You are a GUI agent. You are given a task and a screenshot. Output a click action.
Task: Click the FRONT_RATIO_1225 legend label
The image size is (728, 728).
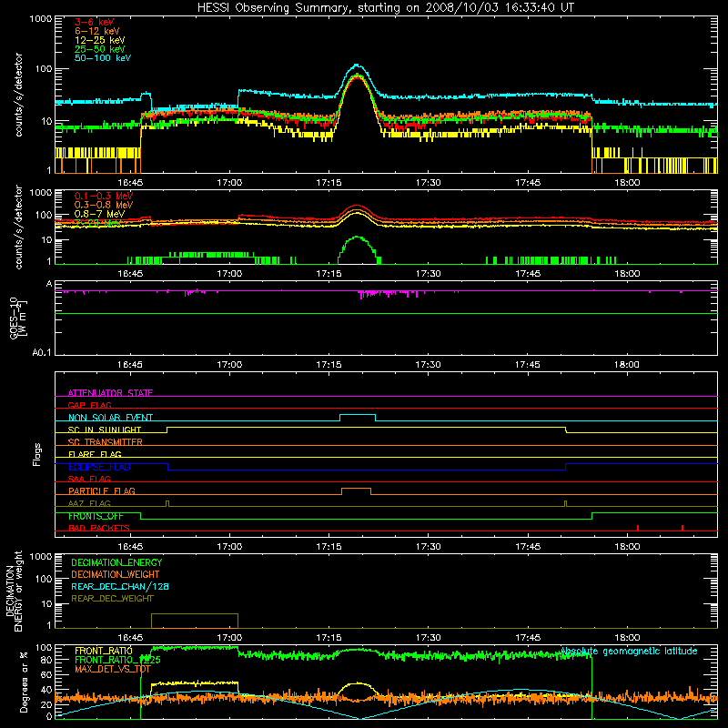117,660
